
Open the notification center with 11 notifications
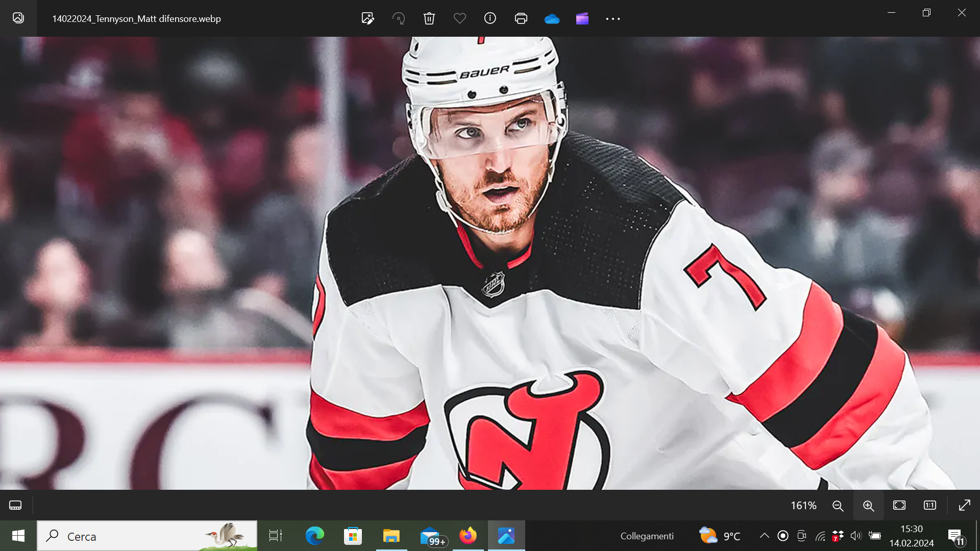coord(957,537)
